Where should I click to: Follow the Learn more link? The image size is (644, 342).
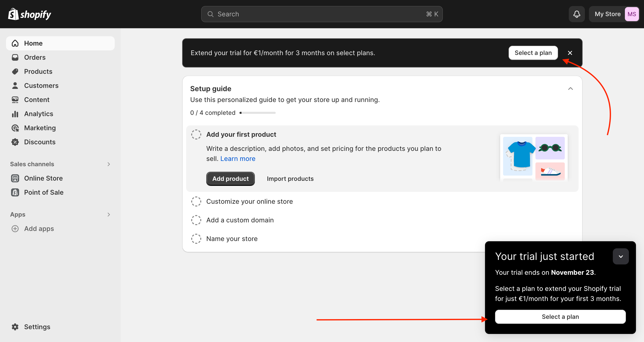238,159
